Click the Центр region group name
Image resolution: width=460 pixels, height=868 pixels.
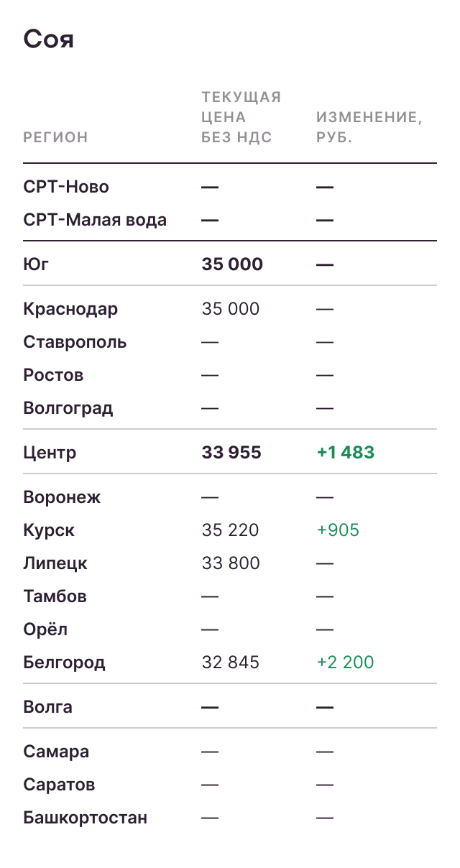50,453
